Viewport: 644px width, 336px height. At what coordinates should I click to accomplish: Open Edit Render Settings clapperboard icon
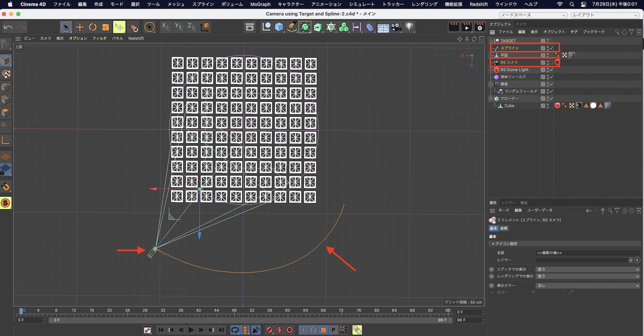point(479,27)
